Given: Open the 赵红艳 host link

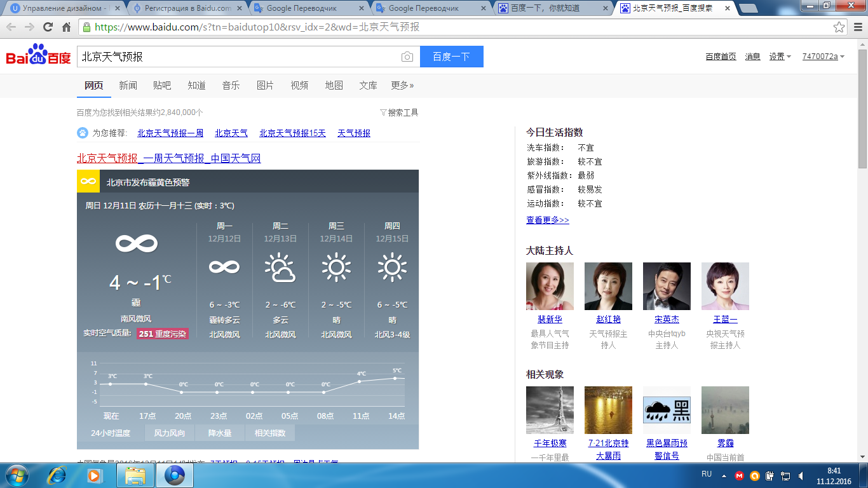Looking at the screenshot, I should coord(608,320).
